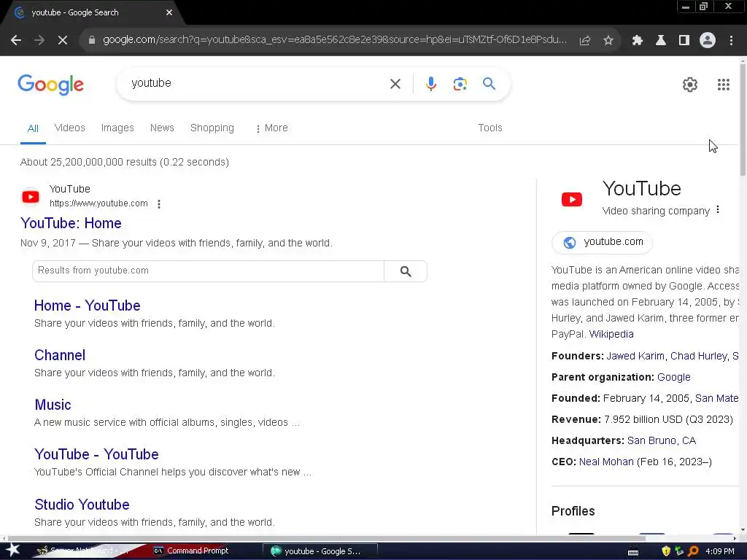This screenshot has width=747, height=560.
Task: Stop loading the page
Action: (63, 41)
